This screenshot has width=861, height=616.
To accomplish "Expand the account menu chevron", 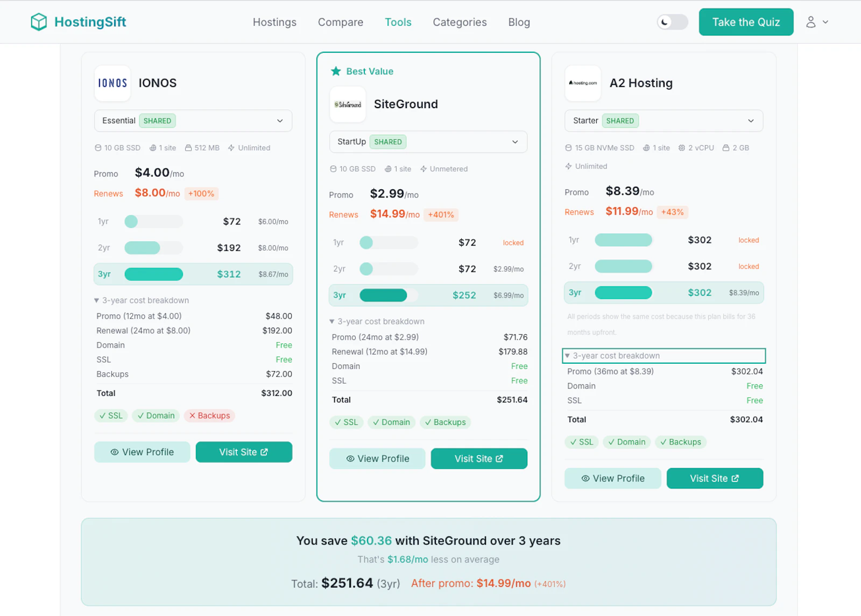I will tap(825, 22).
